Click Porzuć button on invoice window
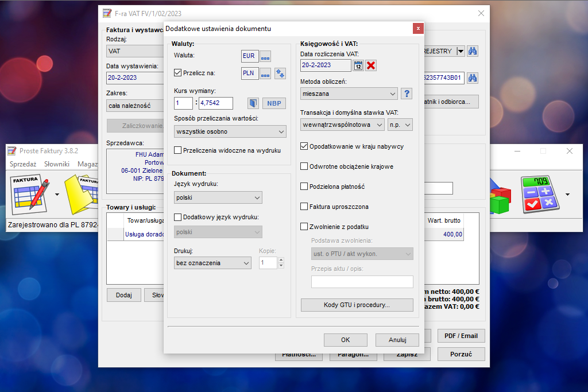 coord(461,354)
